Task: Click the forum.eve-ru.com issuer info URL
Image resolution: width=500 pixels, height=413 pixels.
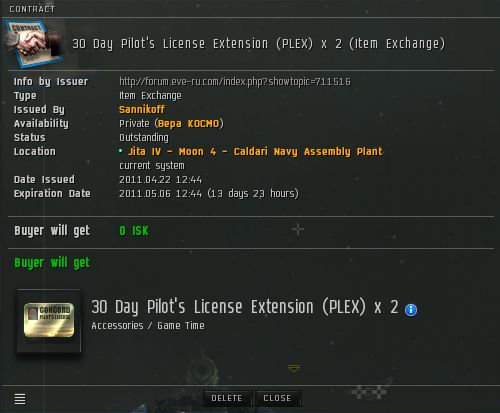Action: 235,82
